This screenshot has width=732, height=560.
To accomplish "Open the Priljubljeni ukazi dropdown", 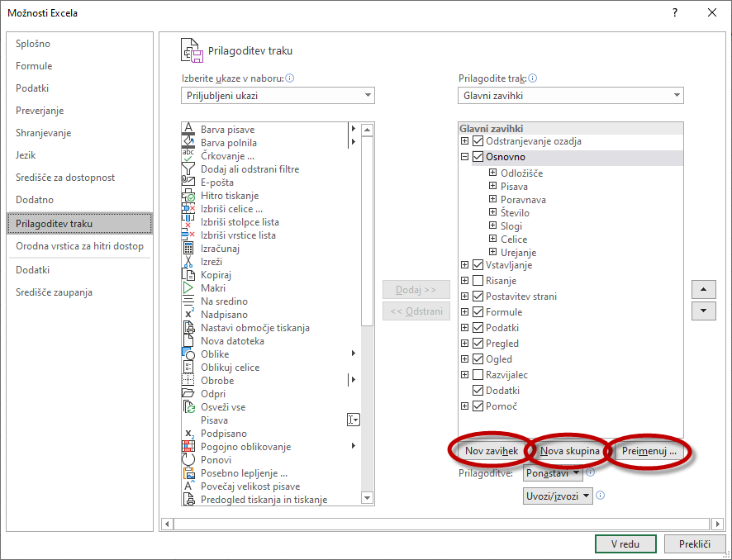I will [278, 96].
